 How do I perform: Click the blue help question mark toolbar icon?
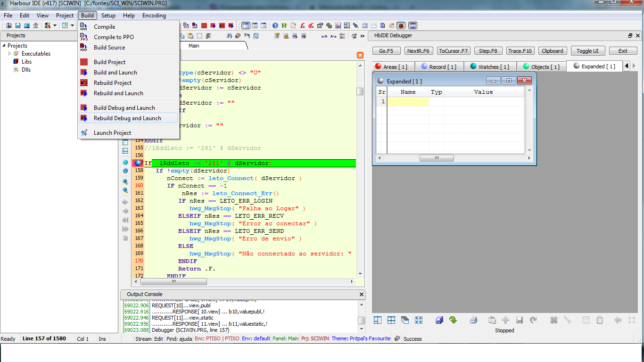click(275, 25)
